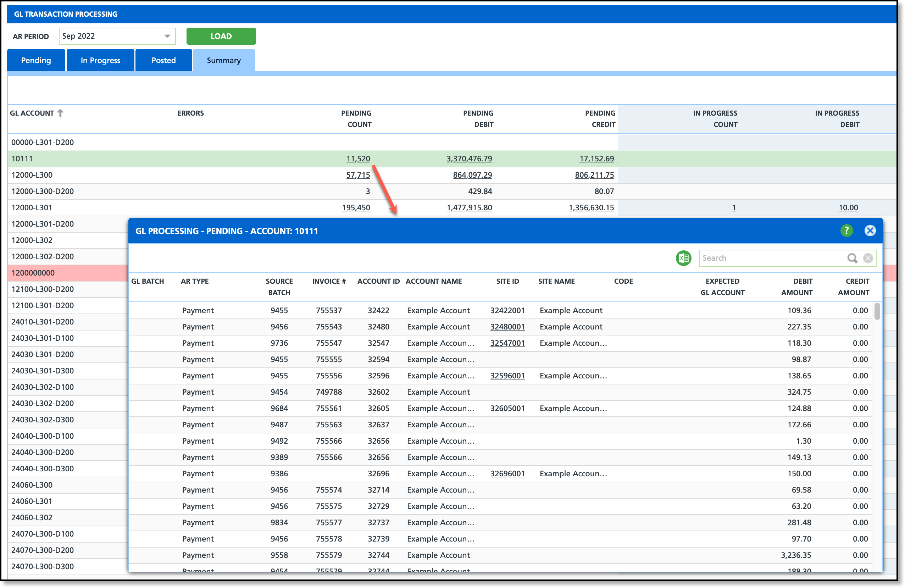Switch to the Posted tab
The height and width of the screenshot is (588, 905).
[163, 60]
